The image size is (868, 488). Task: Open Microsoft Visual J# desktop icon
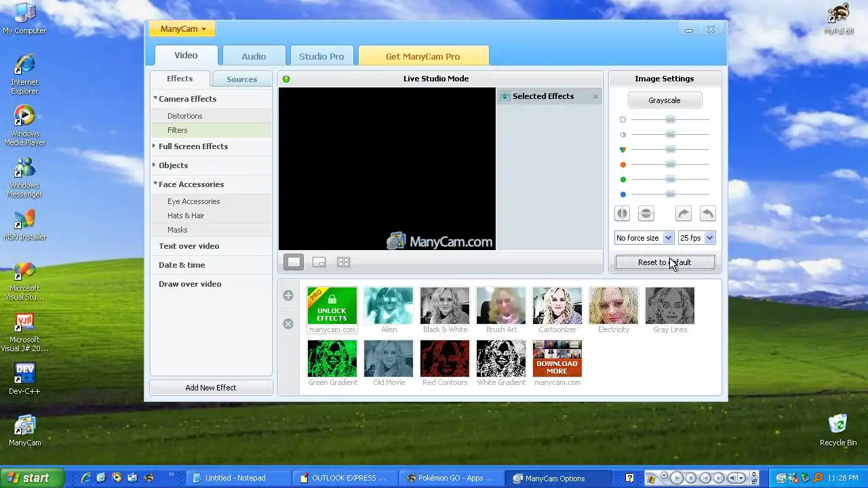click(24, 332)
